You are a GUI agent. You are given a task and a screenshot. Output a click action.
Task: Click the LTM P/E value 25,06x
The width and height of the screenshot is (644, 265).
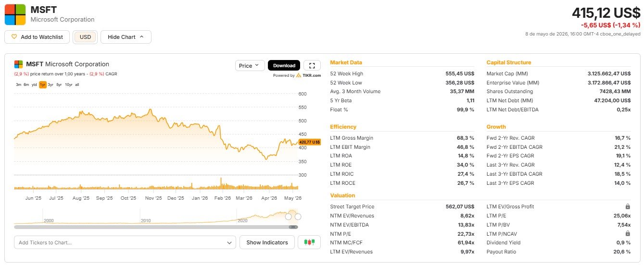[x=622, y=216]
